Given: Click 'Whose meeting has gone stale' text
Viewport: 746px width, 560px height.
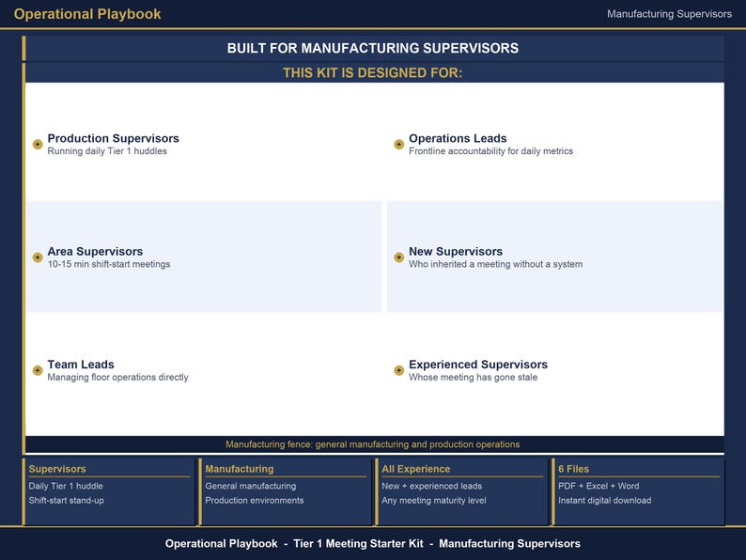Looking at the screenshot, I should click(473, 378).
